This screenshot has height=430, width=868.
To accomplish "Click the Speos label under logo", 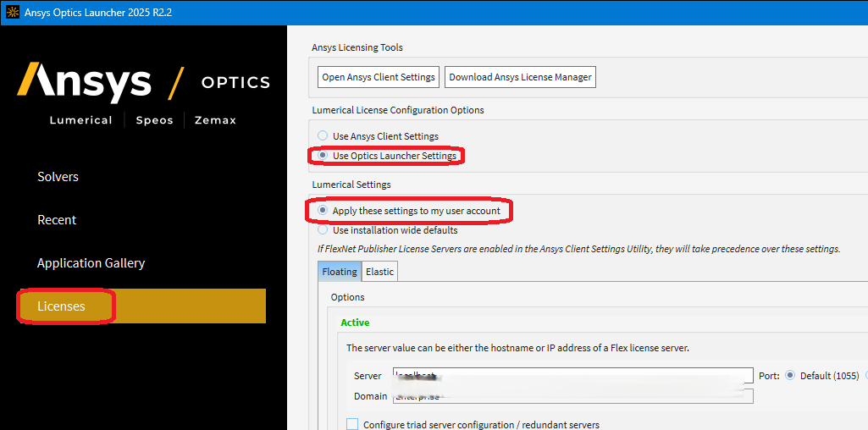I will (x=154, y=120).
